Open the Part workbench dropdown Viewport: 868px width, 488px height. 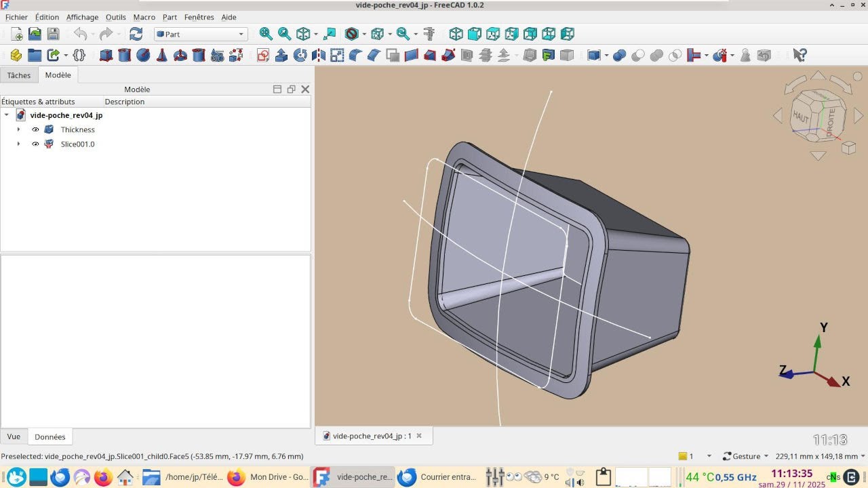pyautogui.click(x=201, y=34)
